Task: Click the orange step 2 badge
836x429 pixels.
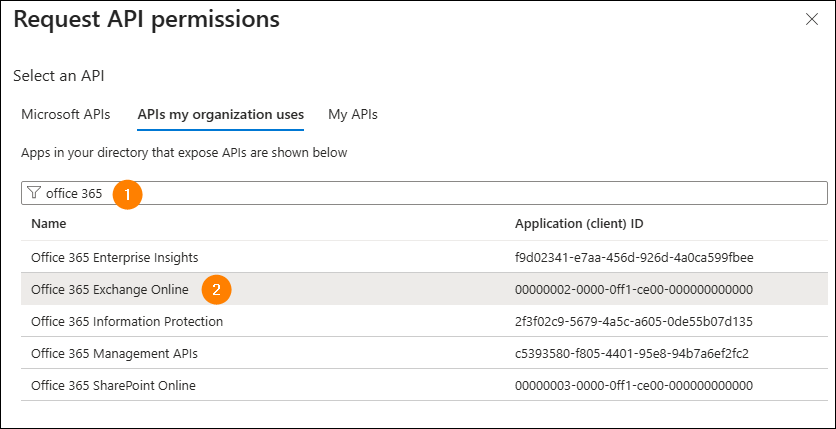Action: 217,290
